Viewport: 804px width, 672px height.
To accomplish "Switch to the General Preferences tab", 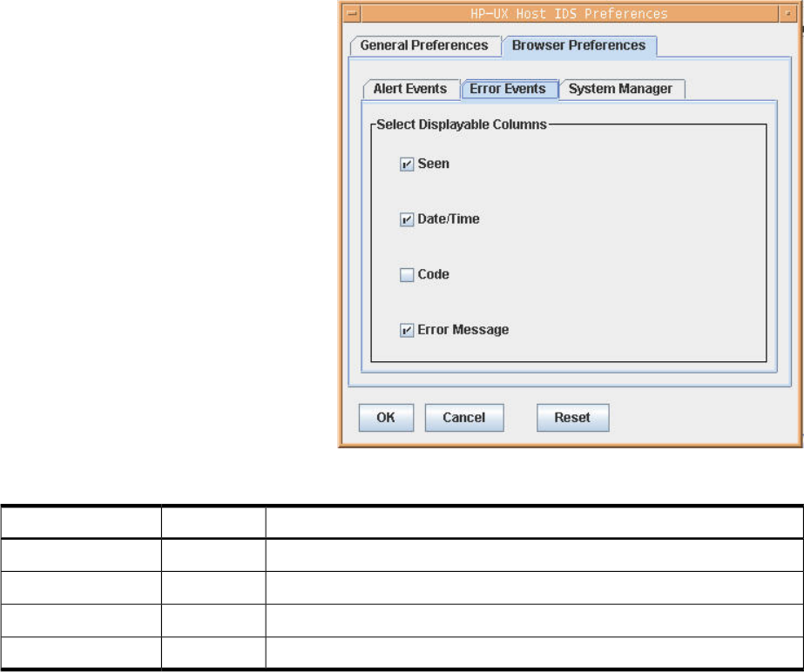I will pyautogui.click(x=424, y=45).
